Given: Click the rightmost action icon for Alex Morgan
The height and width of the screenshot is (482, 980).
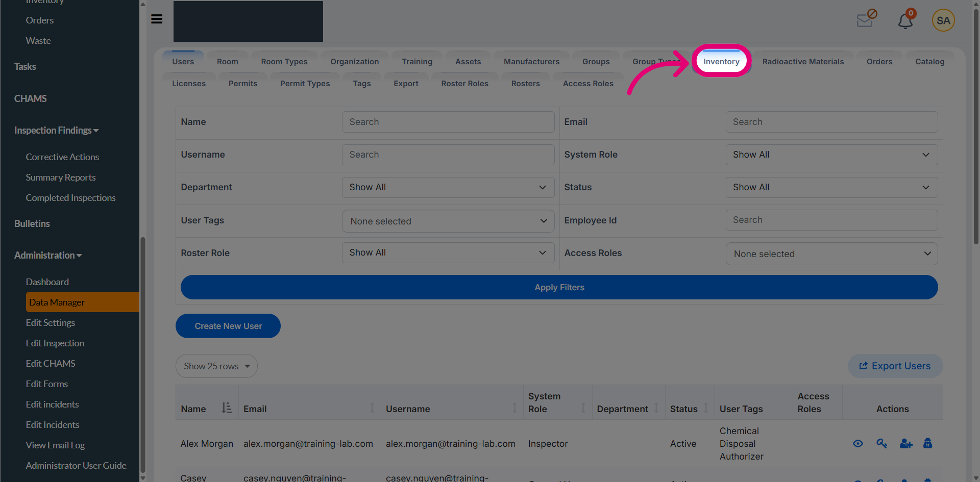Looking at the screenshot, I should click(x=928, y=443).
